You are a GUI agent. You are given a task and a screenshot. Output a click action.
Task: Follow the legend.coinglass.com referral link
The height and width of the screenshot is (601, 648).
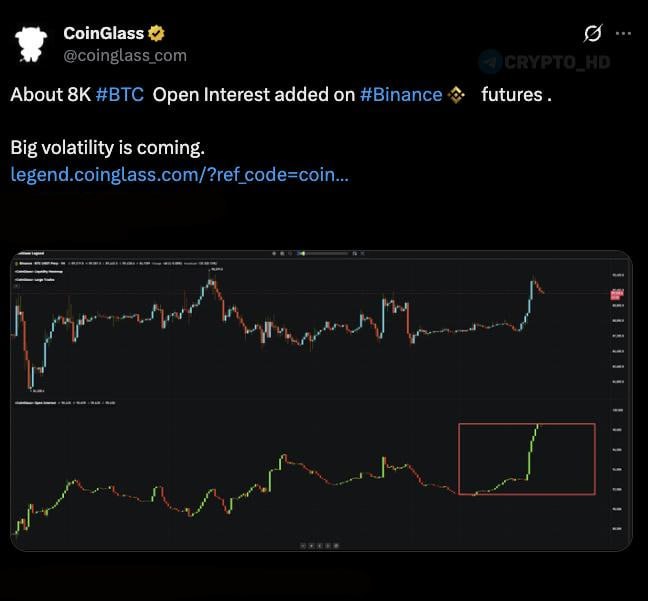[180, 174]
